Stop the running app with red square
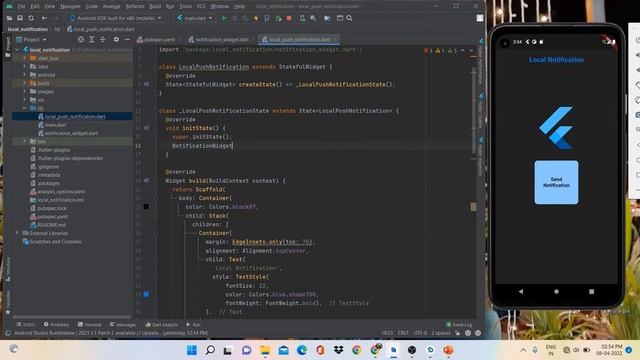Image resolution: width=640 pixels, height=360 pixels. click(289, 18)
